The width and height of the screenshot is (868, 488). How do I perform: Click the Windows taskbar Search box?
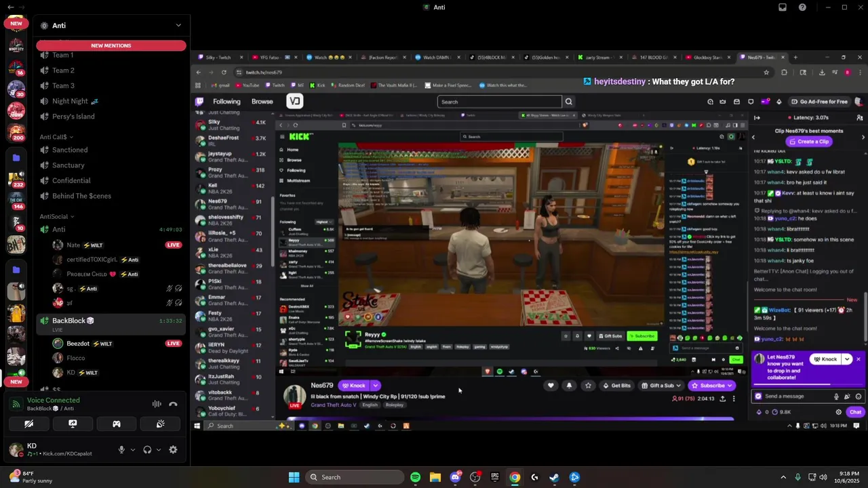pyautogui.click(x=355, y=477)
